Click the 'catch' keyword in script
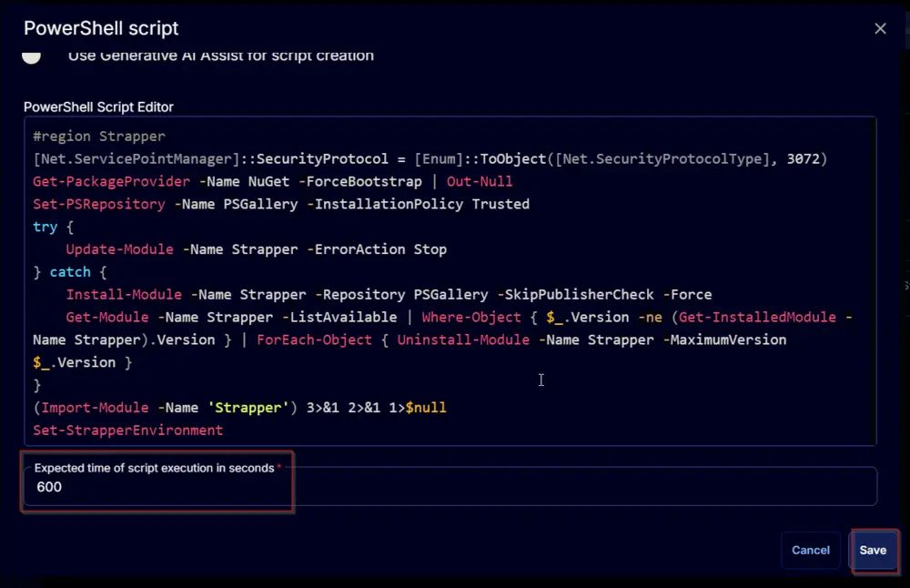Screen dimensions: 910x588 point(70,272)
